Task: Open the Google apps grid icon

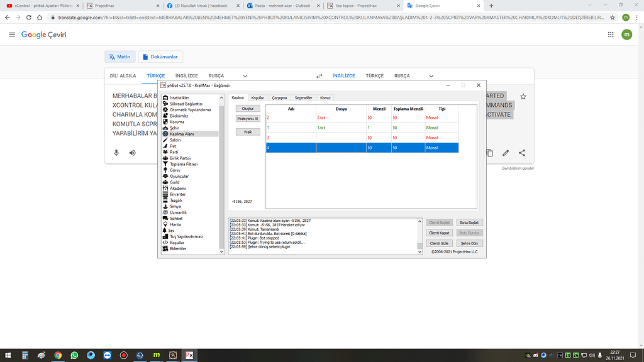Action: click(x=607, y=35)
